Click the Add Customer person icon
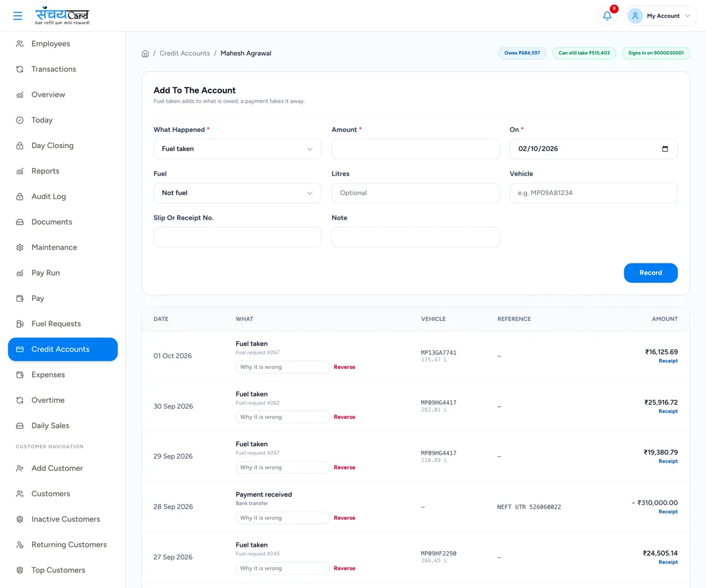This screenshot has height=588, width=706. (20, 469)
